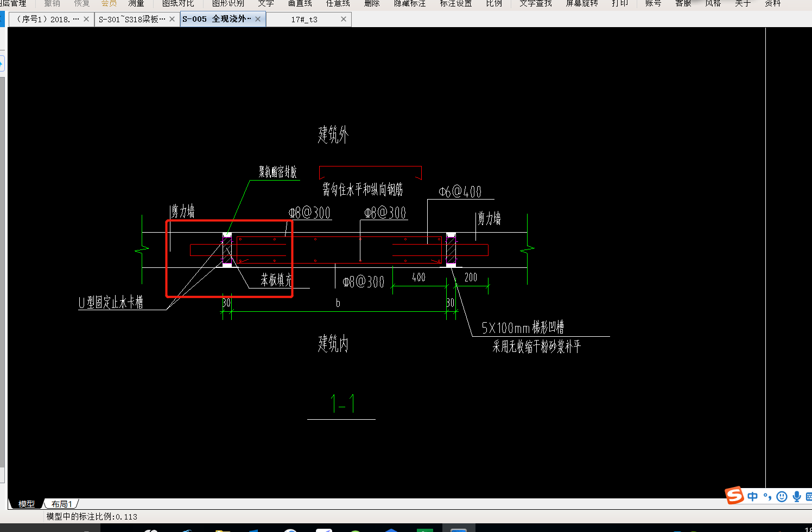Open the 关于 about toolbar item
The width and height of the screenshot is (812, 532).
tap(743, 3)
